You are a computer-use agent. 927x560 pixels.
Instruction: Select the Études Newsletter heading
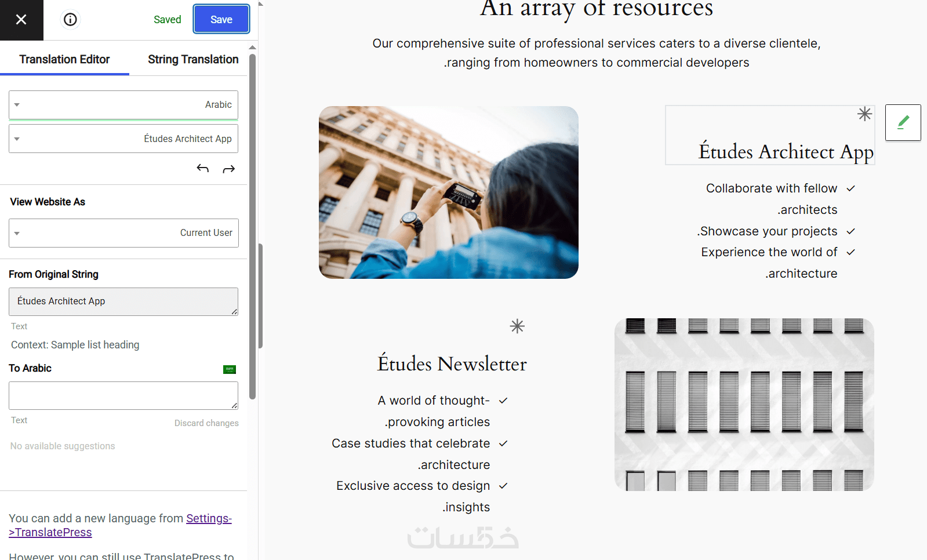452,364
